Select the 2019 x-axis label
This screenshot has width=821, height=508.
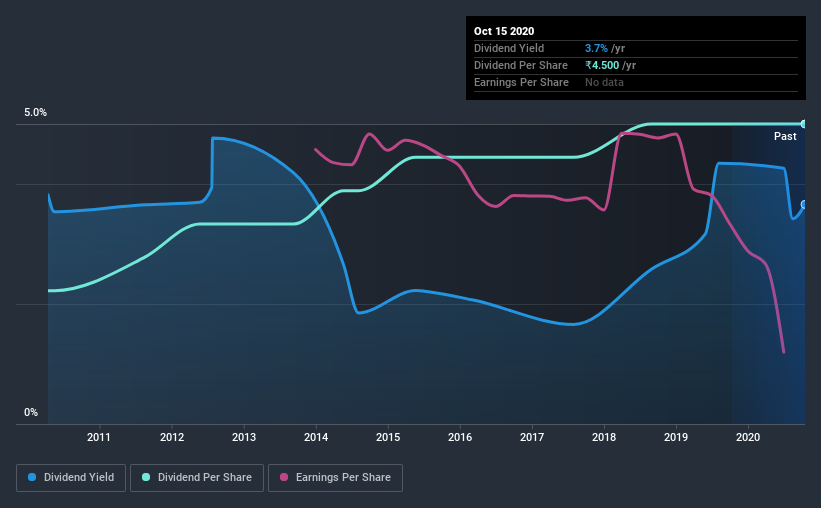pyautogui.click(x=676, y=437)
